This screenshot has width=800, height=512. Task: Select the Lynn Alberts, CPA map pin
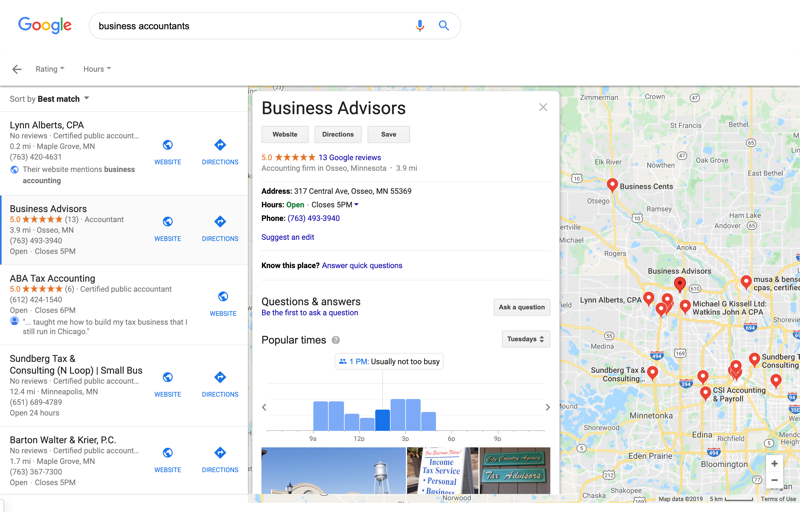coord(648,299)
